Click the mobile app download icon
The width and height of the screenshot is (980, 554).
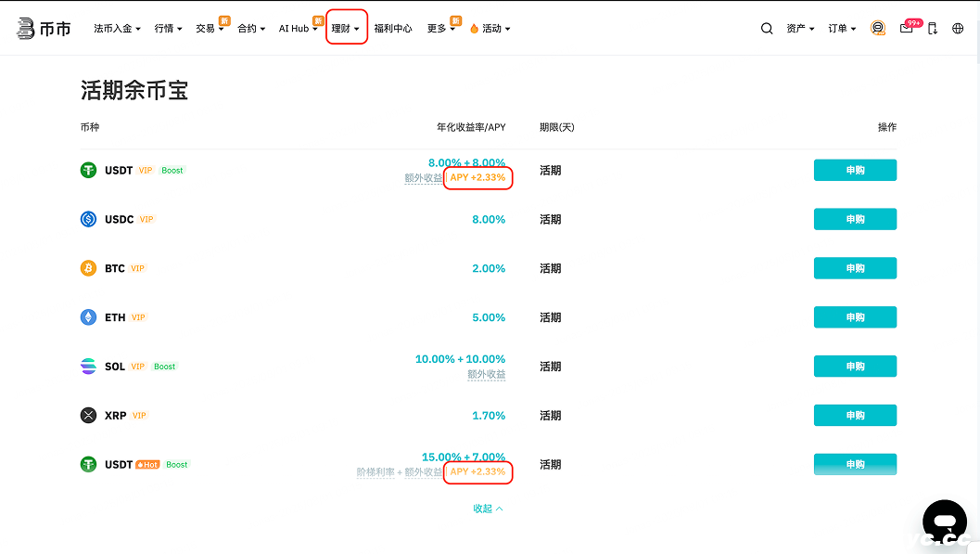tap(933, 29)
